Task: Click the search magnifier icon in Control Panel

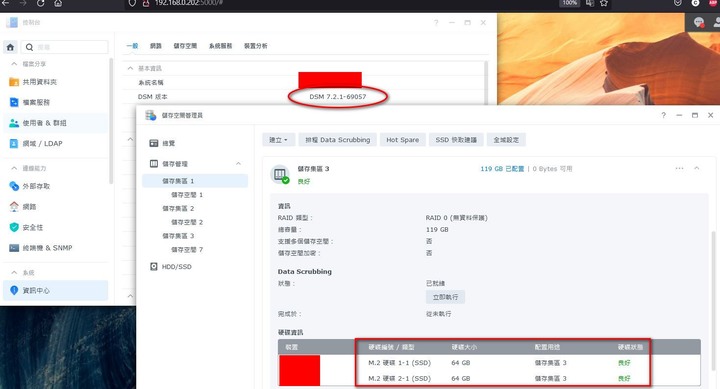Action: pyautogui.click(x=29, y=47)
